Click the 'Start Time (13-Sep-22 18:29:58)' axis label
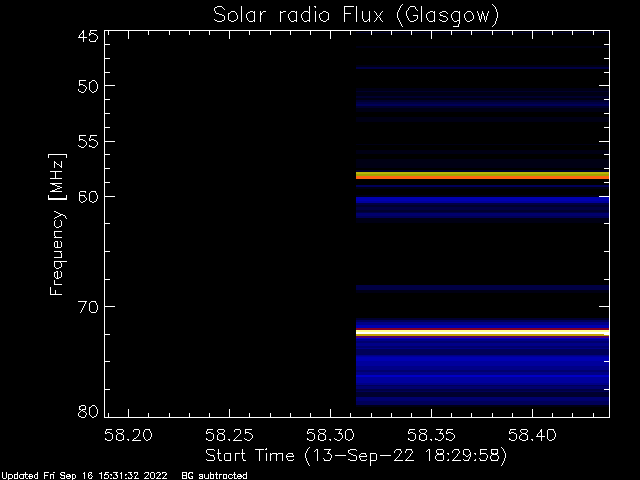Image resolution: width=640 pixels, height=480 pixels. [356, 456]
